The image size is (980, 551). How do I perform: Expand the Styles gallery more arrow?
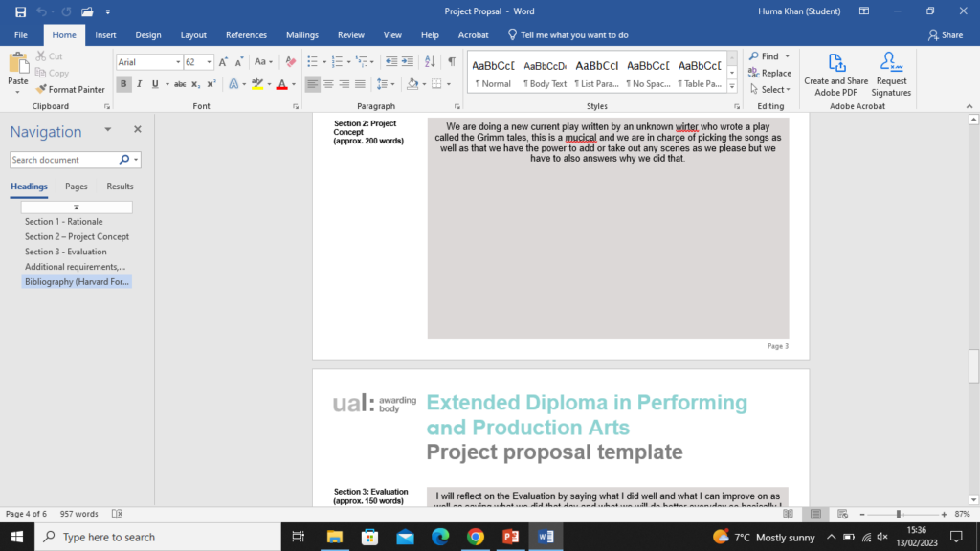click(x=732, y=84)
